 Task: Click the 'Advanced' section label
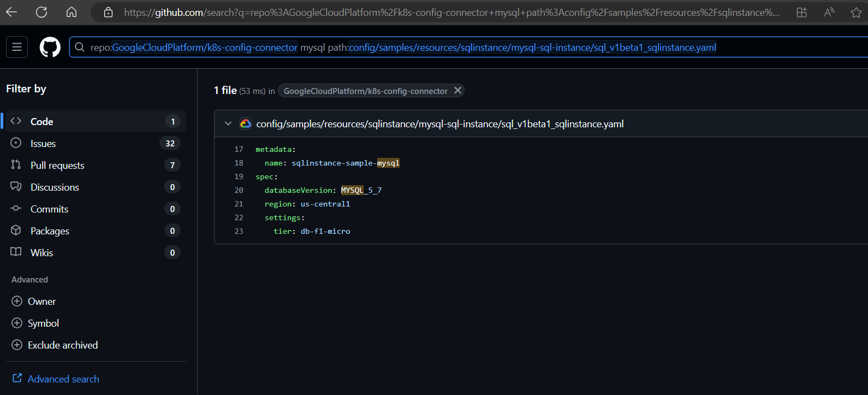[29, 279]
